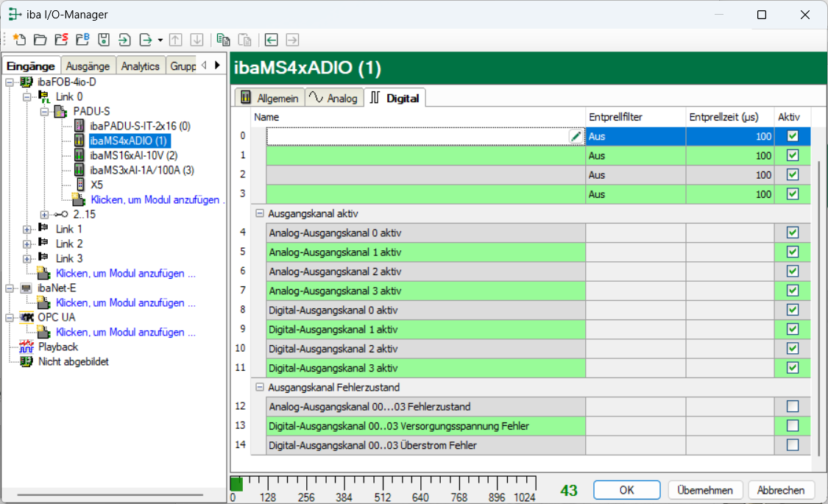
Task: Click the Playback icon in the tree
Action: coord(26,347)
